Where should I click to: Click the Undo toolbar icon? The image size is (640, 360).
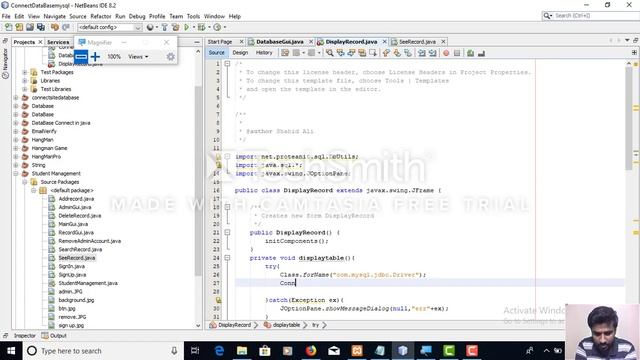tap(55, 27)
